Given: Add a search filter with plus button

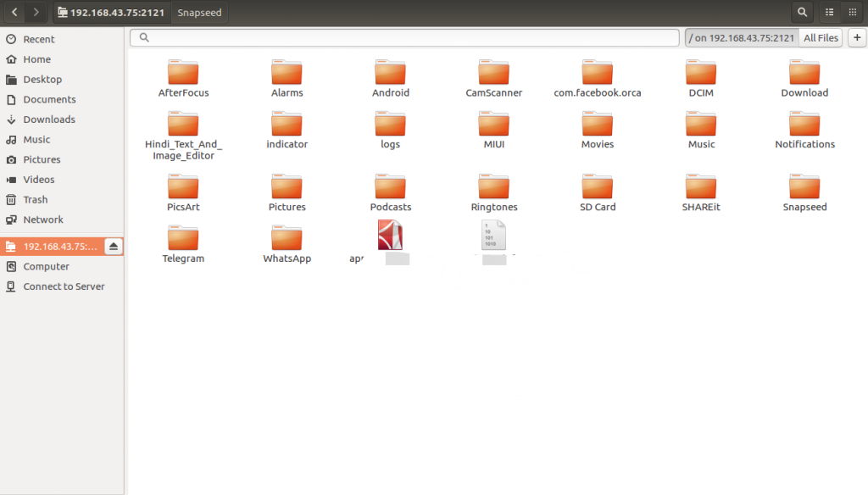Looking at the screenshot, I should 857,37.
